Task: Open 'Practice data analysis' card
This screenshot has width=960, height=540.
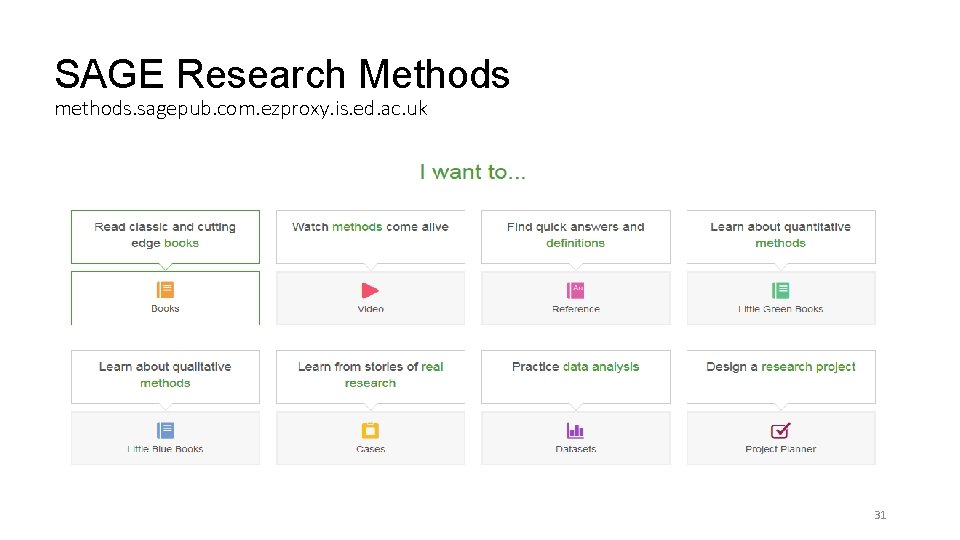Action: coord(576,377)
